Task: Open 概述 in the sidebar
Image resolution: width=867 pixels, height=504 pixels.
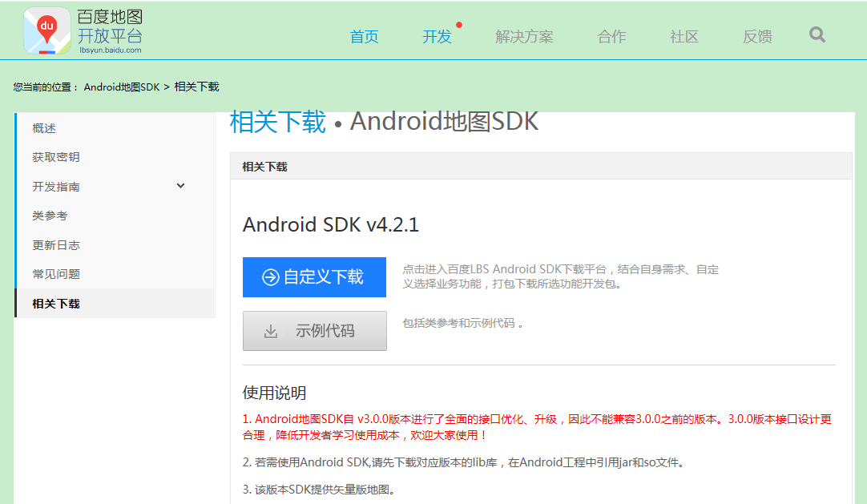Action: pos(44,128)
